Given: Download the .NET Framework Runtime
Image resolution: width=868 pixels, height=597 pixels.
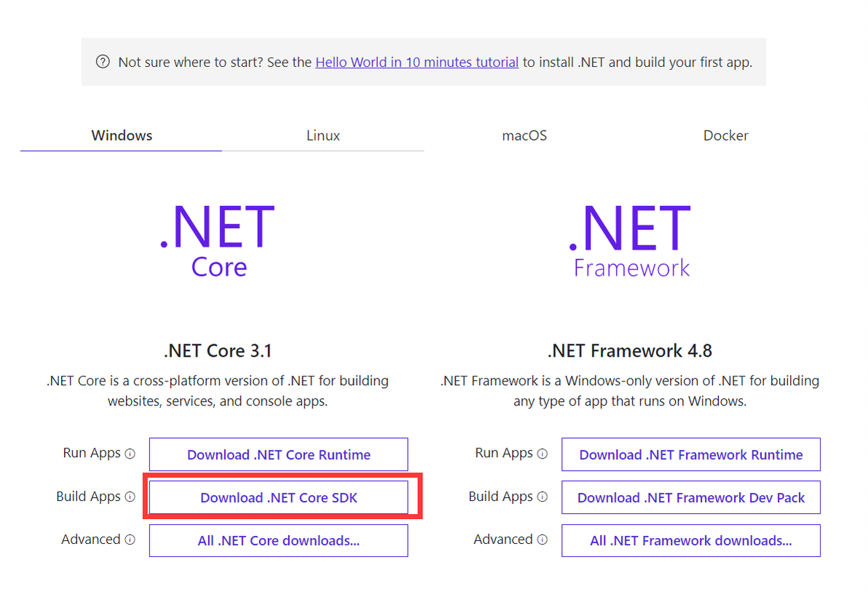Looking at the screenshot, I should [690, 454].
